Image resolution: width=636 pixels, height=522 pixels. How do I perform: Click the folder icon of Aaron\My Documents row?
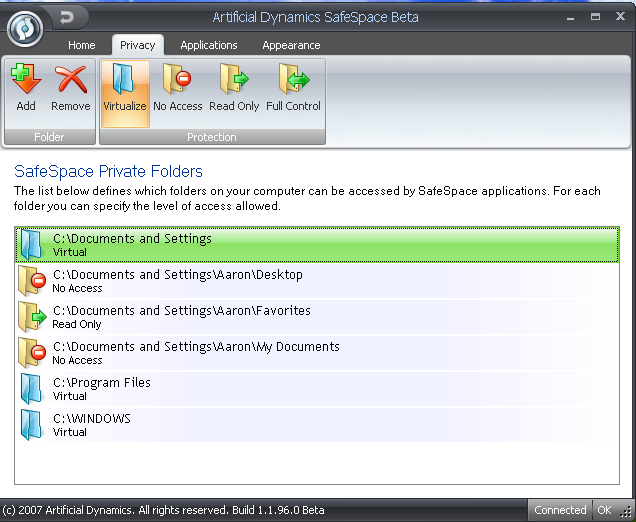click(x=32, y=353)
